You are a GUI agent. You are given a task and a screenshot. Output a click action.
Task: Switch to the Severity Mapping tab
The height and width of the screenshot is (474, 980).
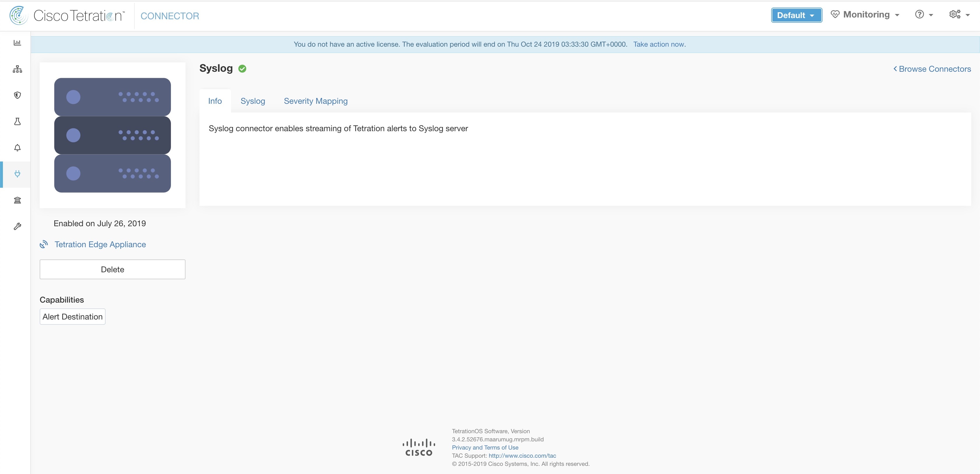[x=316, y=101]
